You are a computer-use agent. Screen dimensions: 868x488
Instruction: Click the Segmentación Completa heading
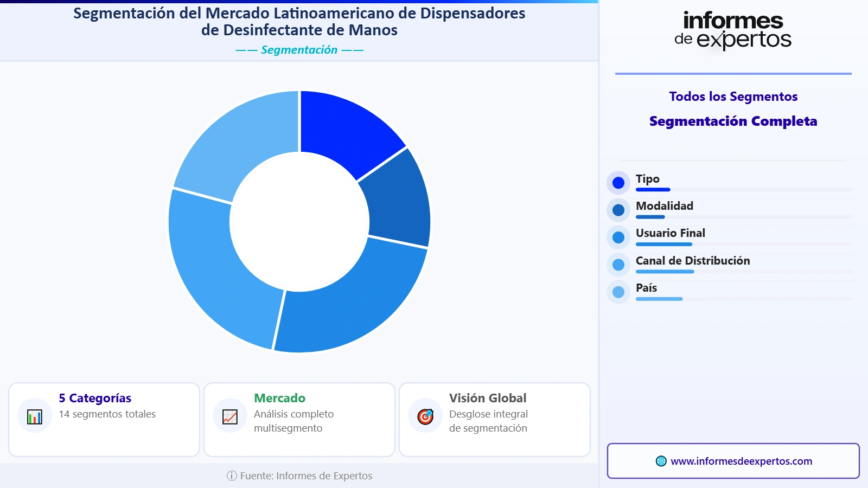[733, 121]
